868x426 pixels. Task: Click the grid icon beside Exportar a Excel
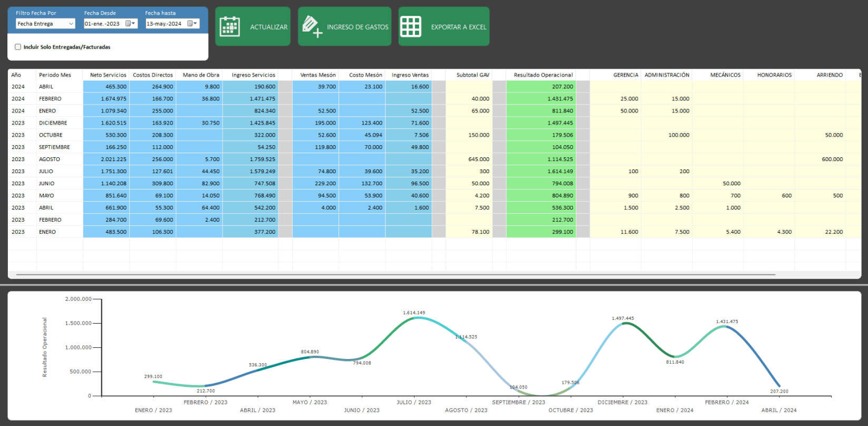(411, 27)
